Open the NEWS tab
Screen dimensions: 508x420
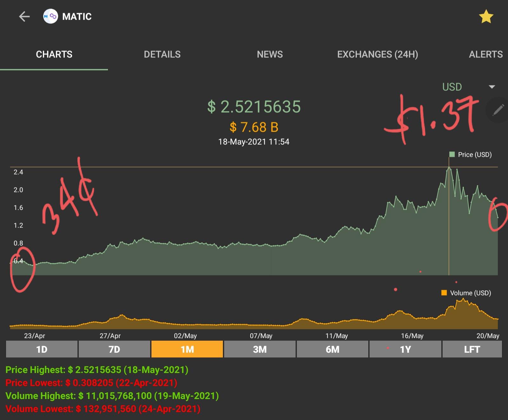[270, 54]
